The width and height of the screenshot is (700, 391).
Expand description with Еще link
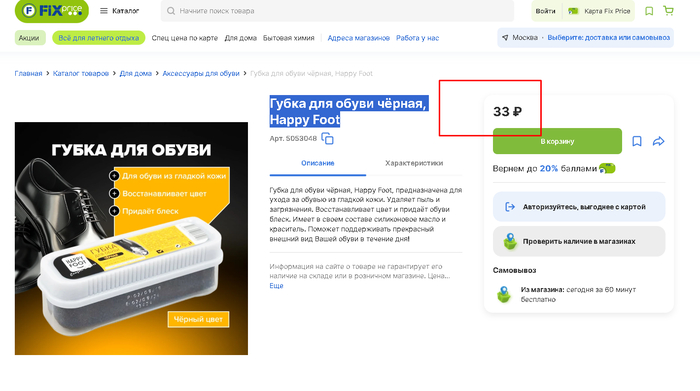coord(276,286)
